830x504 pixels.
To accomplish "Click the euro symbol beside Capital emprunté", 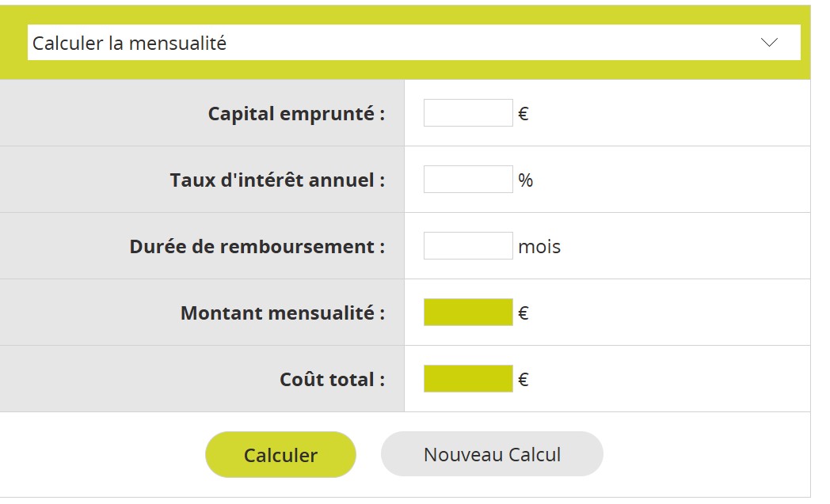I will (x=524, y=114).
